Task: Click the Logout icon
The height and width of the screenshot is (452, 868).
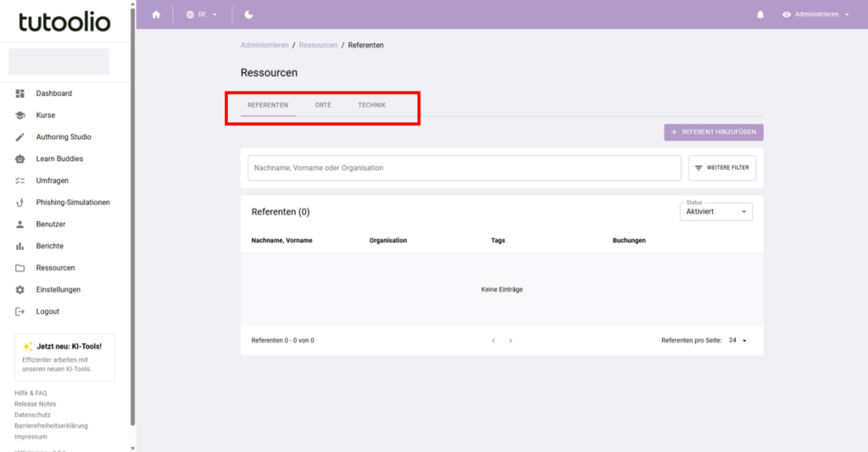Action: tap(20, 311)
